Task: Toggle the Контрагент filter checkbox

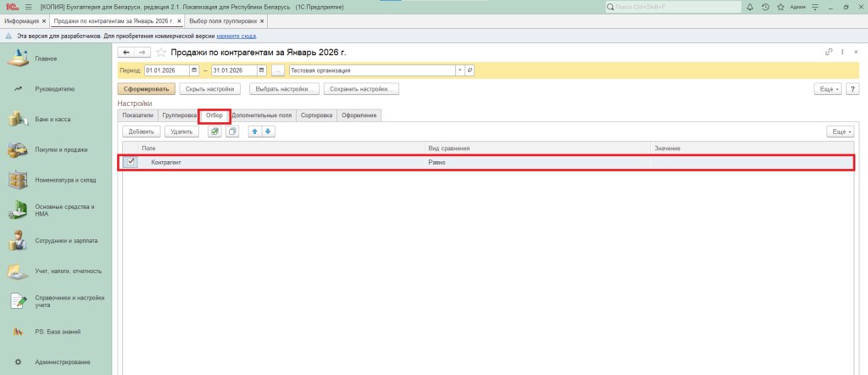Action: (x=131, y=161)
